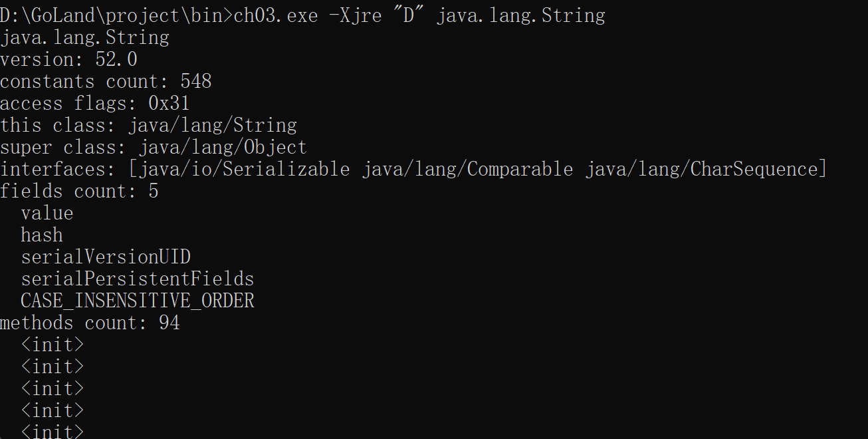Viewport: 868px width, 439px height.
Task: Click java/io/Serializable in interfaces list
Action: pyautogui.click(x=244, y=170)
